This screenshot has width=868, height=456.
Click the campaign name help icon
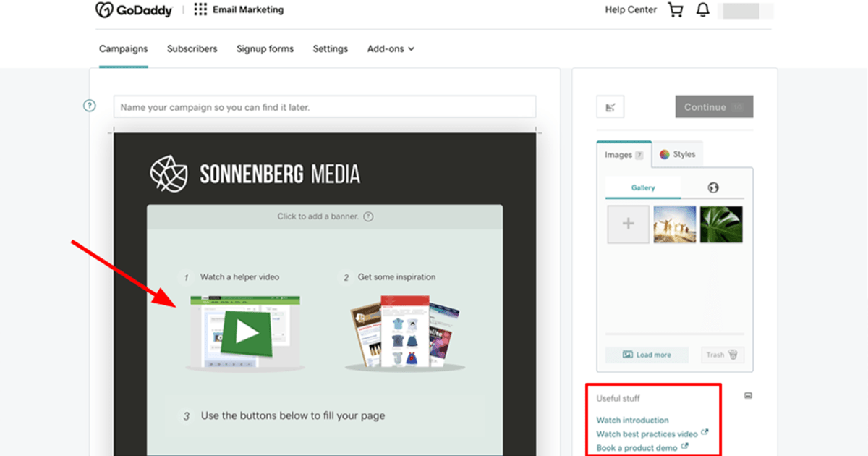point(90,106)
